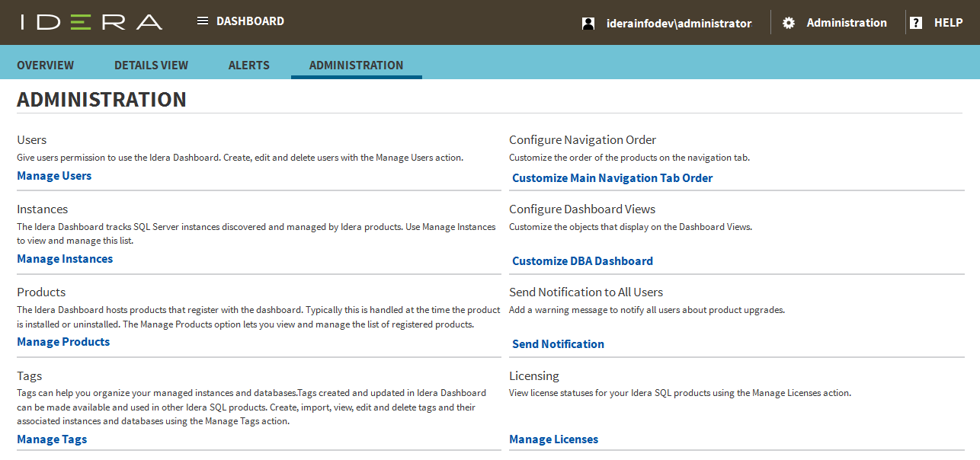Click the iderainfodev\administrator username
Screen dimensions: 980x460
[679, 24]
